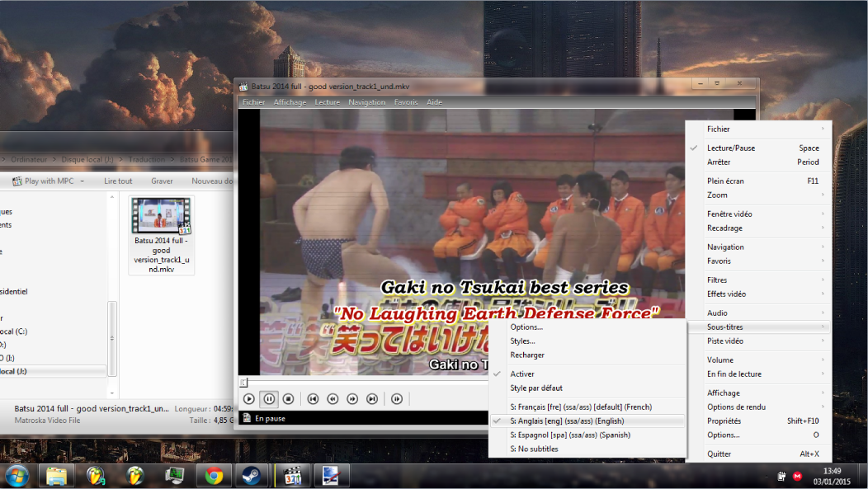Expand Audio submenu
This screenshot has height=489, width=868.
point(759,313)
